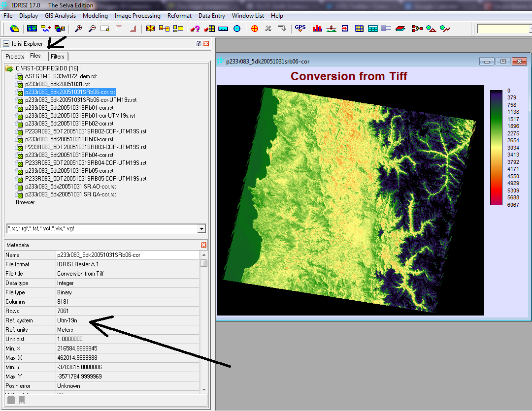Open the GPS tool in the toolbar

click(300, 29)
